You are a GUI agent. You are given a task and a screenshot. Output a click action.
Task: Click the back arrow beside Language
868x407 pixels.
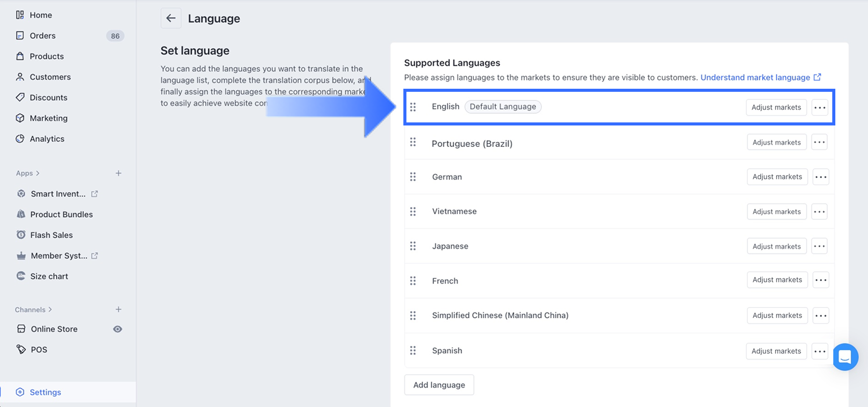pyautogui.click(x=171, y=18)
